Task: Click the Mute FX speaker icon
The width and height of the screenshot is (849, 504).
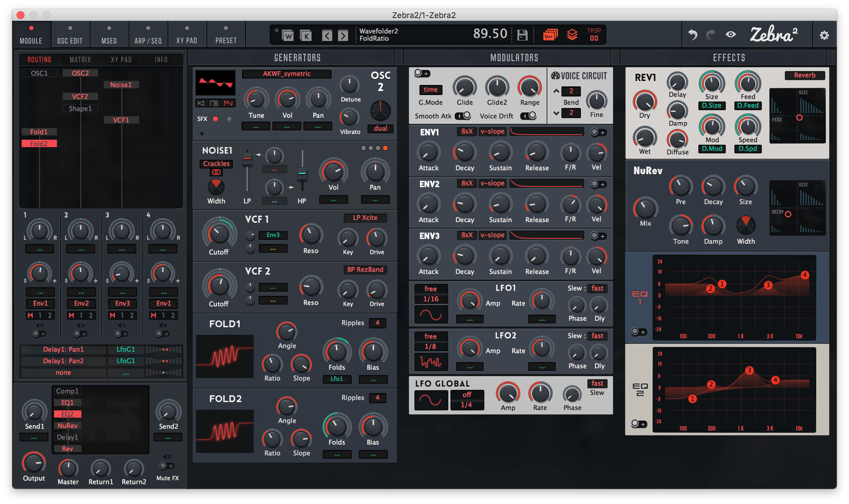Action: [167, 457]
